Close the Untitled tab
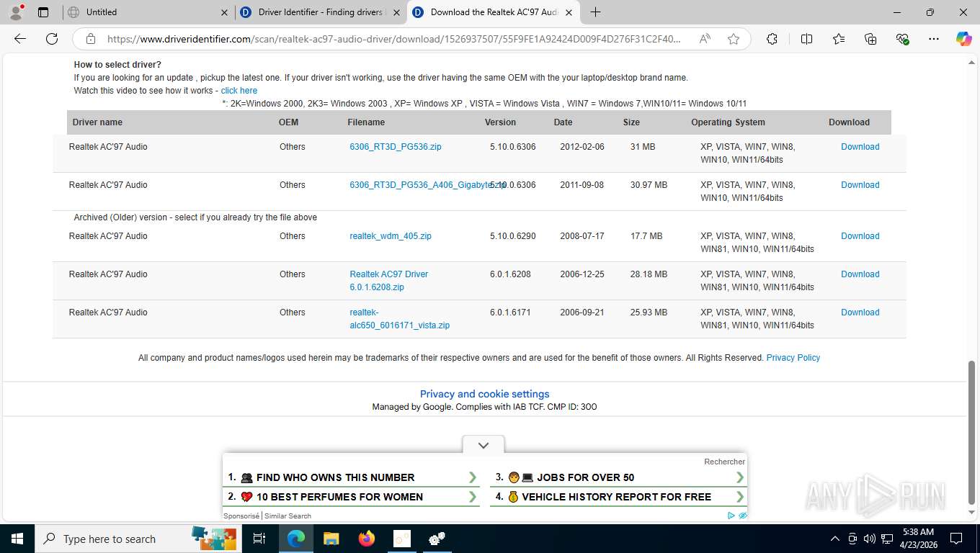Viewport: 980px width, 553px height. tap(224, 12)
